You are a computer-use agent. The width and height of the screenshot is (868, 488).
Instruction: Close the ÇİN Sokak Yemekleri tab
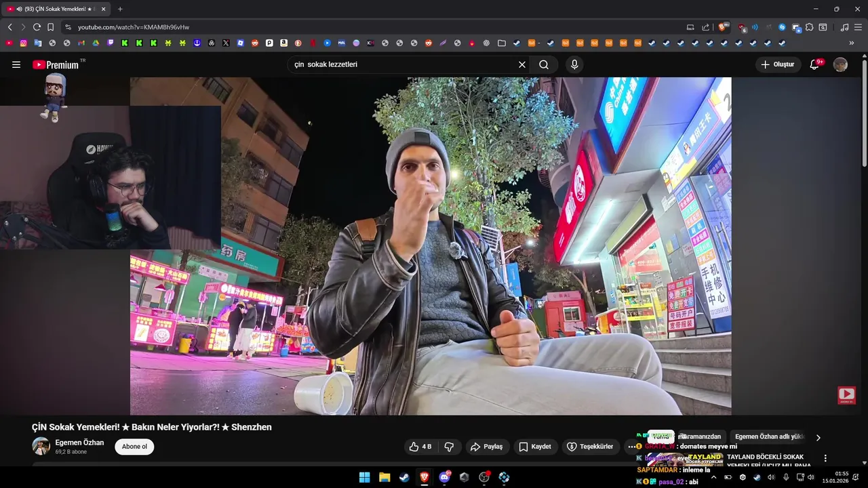point(103,9)
